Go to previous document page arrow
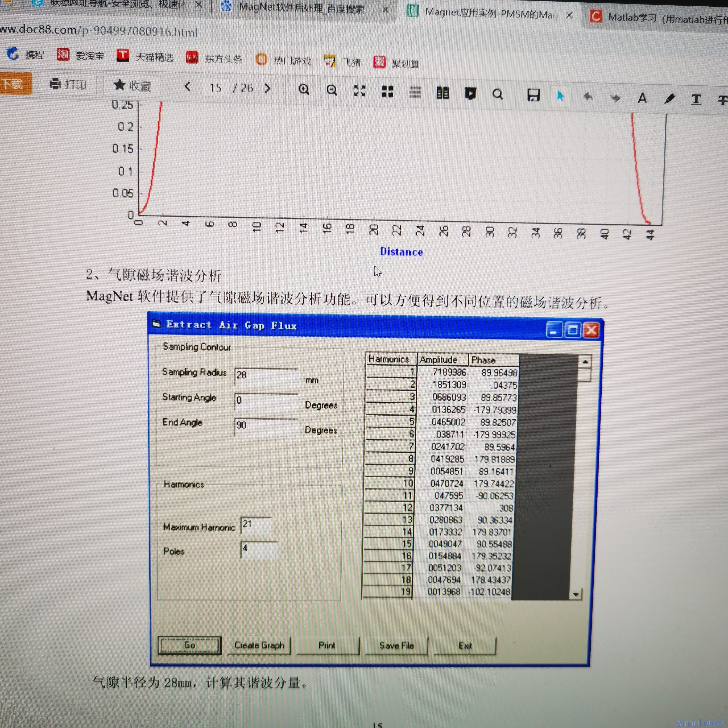 tap(187, 87)
